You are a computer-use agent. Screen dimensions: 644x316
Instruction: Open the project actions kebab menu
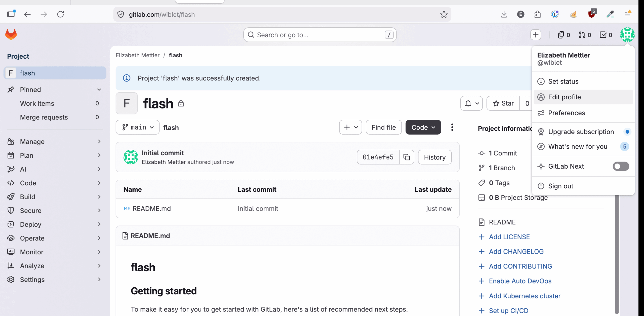click(452, 127)
